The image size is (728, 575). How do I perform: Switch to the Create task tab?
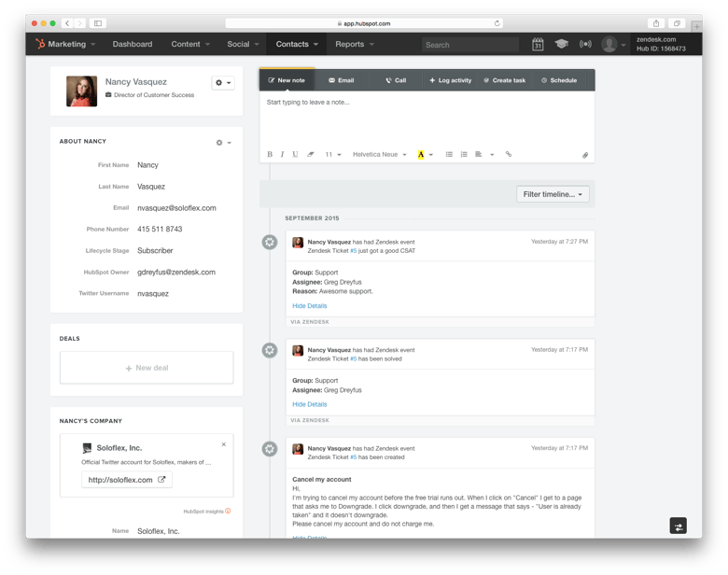(x=505, y=80)
